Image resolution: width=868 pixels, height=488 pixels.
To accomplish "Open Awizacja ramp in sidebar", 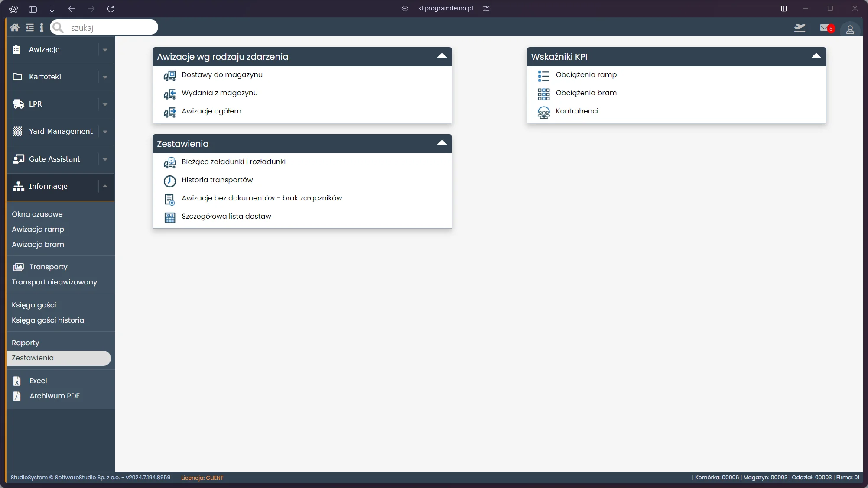I will [38, 229].
